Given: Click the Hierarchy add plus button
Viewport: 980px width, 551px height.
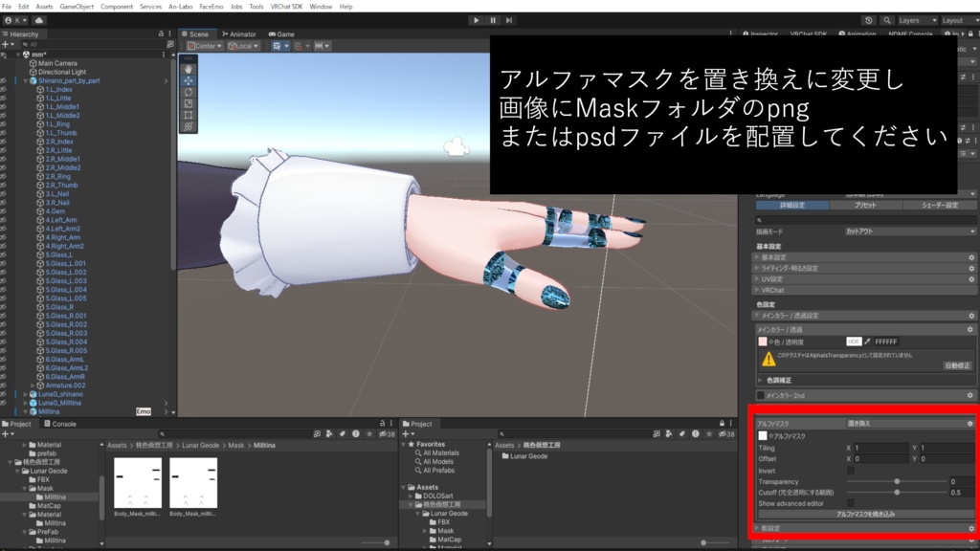Looking at the screenshot, I should (5, 45).
